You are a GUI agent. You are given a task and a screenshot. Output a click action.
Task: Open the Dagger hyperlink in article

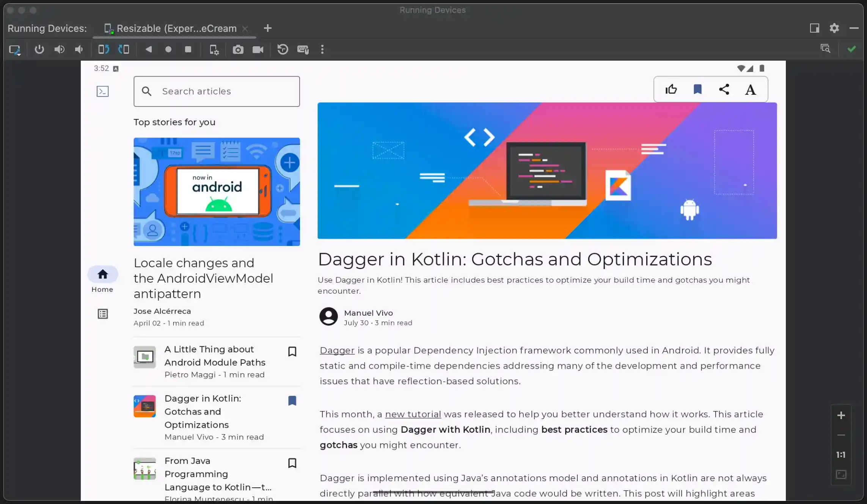pyautogui.click(x=337, y=351)
